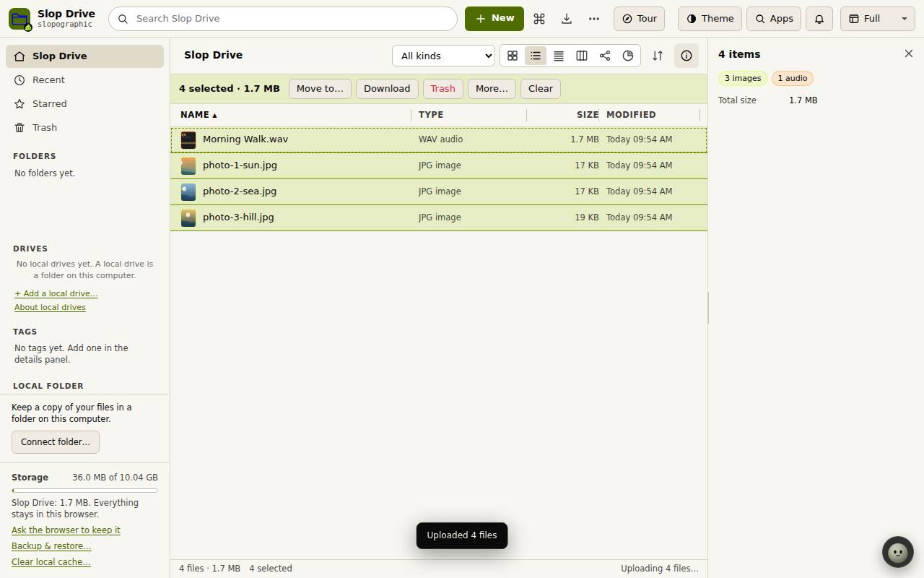The width and height of the screenshot is (924, 578).
Task: Sort by the MODIFIED column header
Action: 631,115
